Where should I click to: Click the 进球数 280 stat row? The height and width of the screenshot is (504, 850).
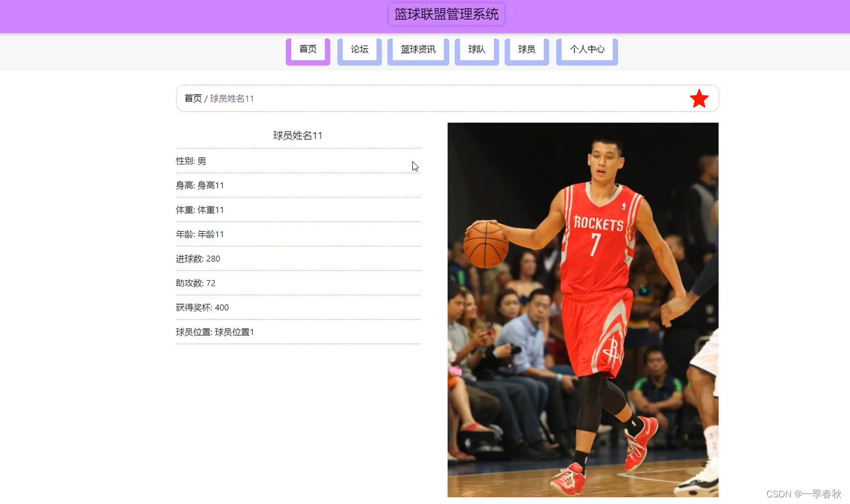tap(198, 259)
